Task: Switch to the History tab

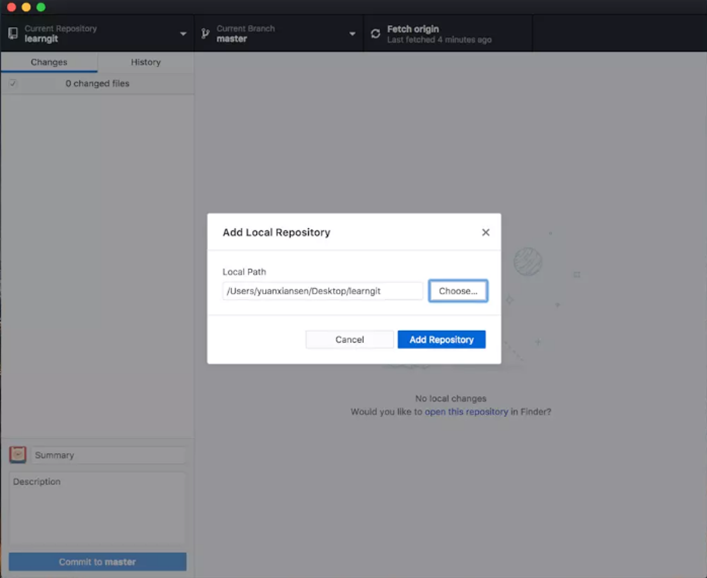Action: click(x=146, y=62)
